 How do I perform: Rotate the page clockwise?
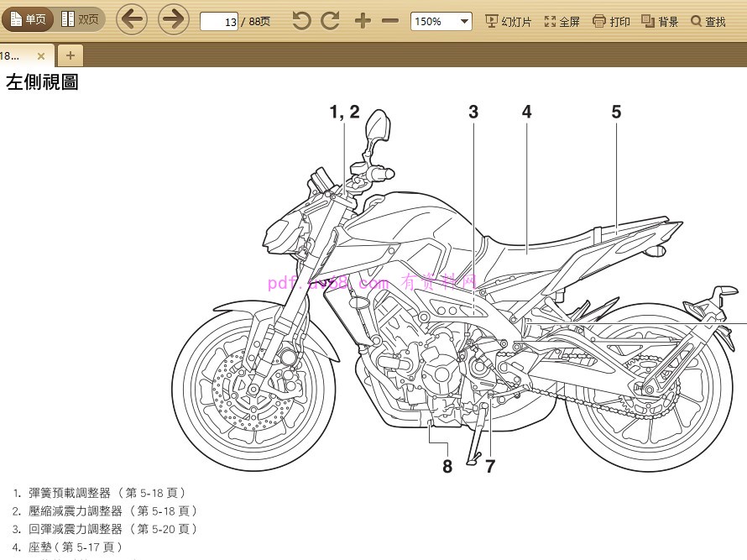332,18
